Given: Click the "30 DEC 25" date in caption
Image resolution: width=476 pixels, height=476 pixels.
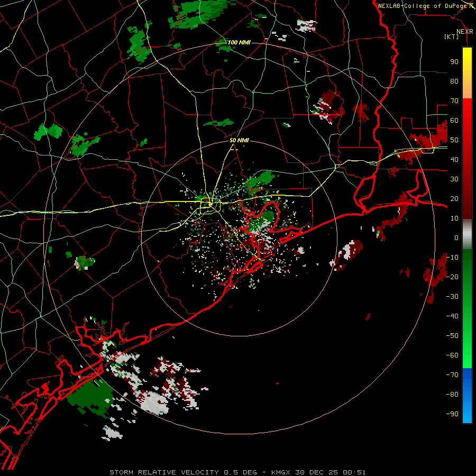Looking at the screenshot, I should (x=317, y=472).
